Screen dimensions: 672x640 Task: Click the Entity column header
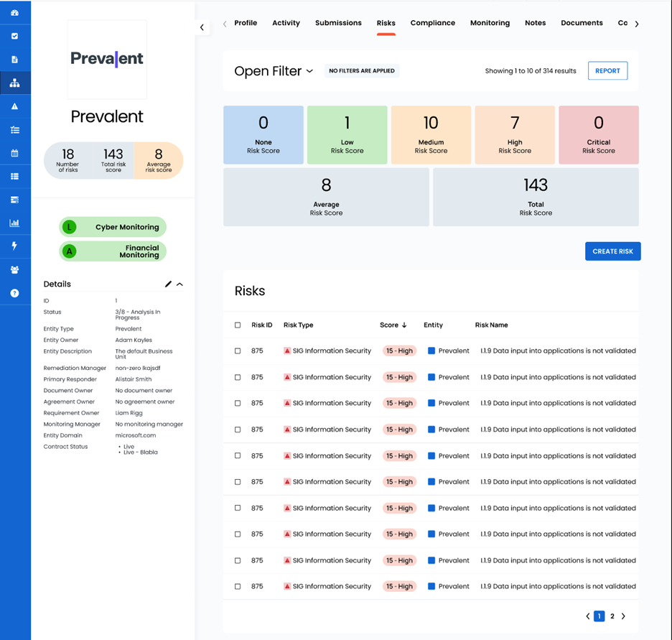pyautogui.click(x=434, y=325)
